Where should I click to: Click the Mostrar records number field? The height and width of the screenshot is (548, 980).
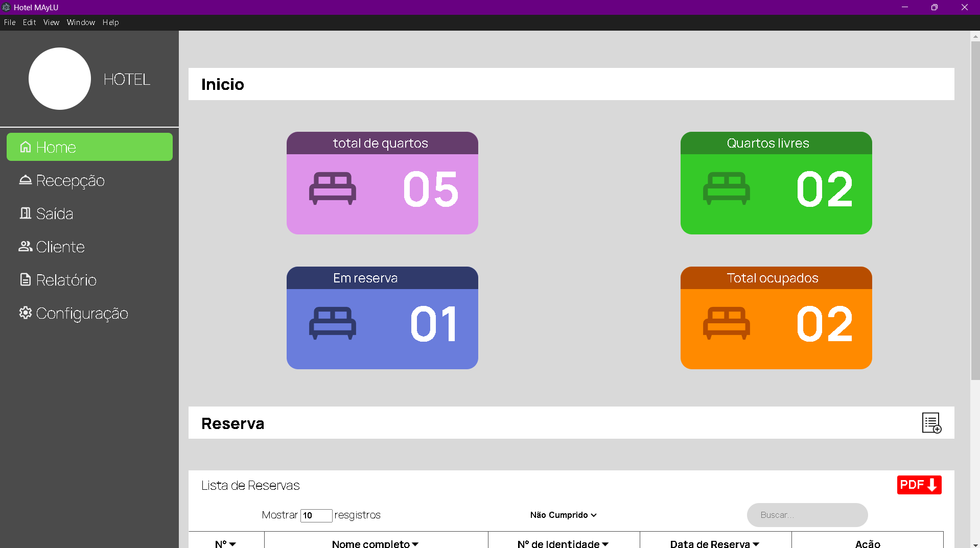point(316,515)
